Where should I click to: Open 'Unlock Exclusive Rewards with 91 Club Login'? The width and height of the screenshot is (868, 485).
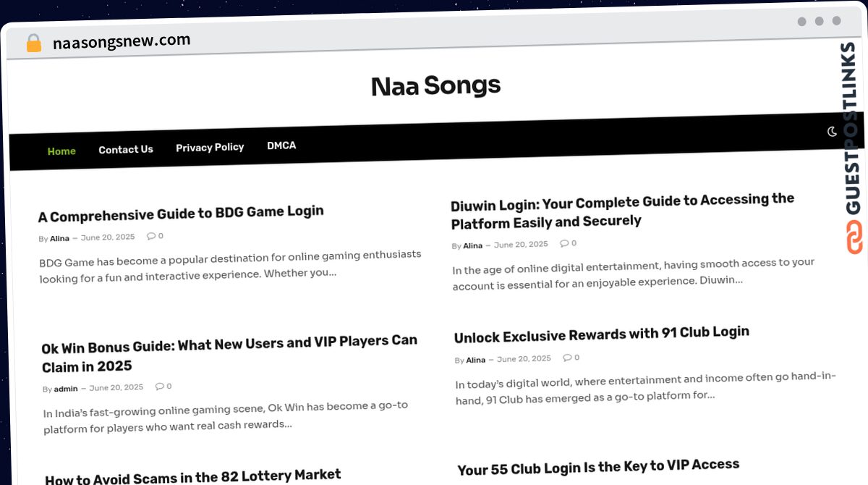coord(602,334)
